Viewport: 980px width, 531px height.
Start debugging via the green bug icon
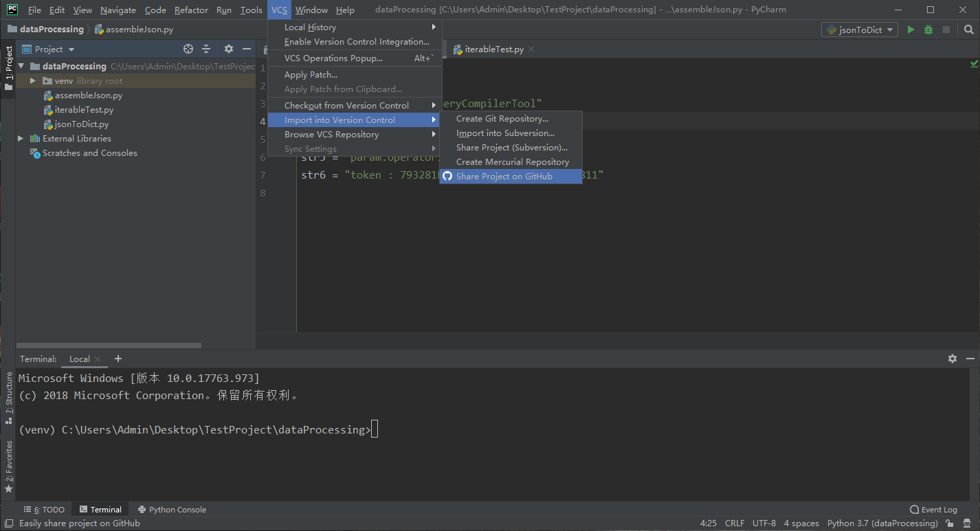(x=928, y=30)
